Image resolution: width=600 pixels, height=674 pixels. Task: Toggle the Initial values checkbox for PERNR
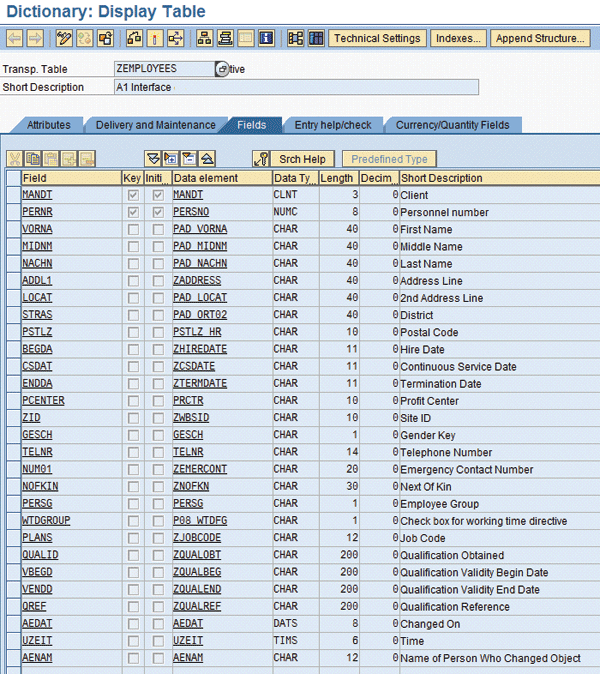(157, 212)
